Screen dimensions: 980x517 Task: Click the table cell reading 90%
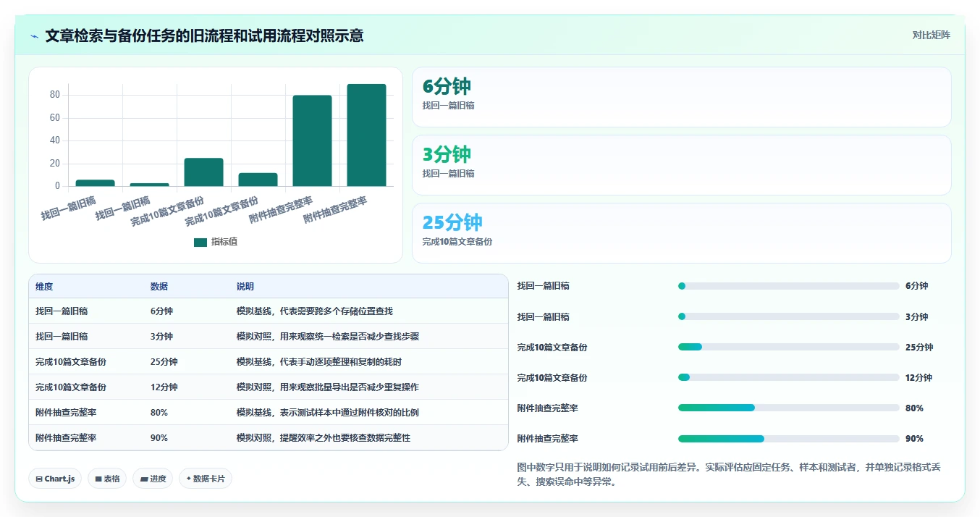(x=159, y=438)
